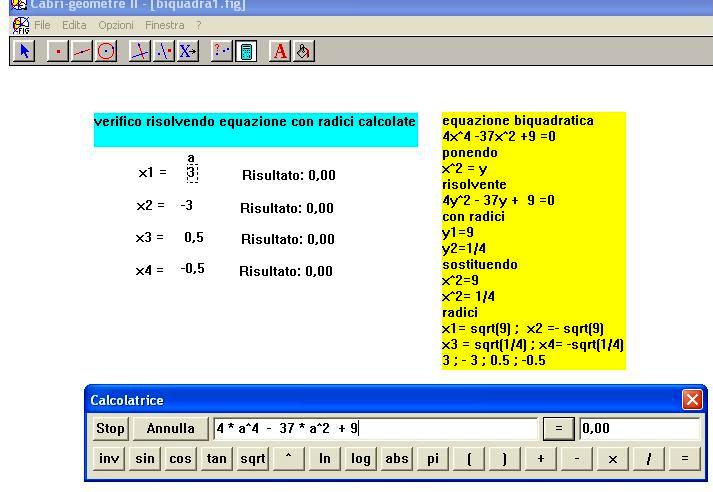Image resolution: width=713 pixels, height=492 pixels.
Task: Click the Risultato: 0,00 beside x2
Action: click(x=287, y=208)
